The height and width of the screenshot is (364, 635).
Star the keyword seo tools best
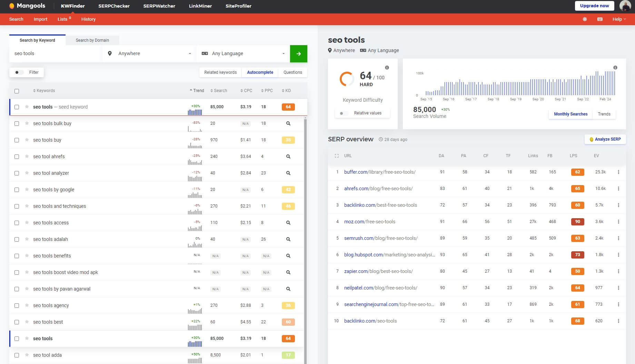[x=27, y=322]
